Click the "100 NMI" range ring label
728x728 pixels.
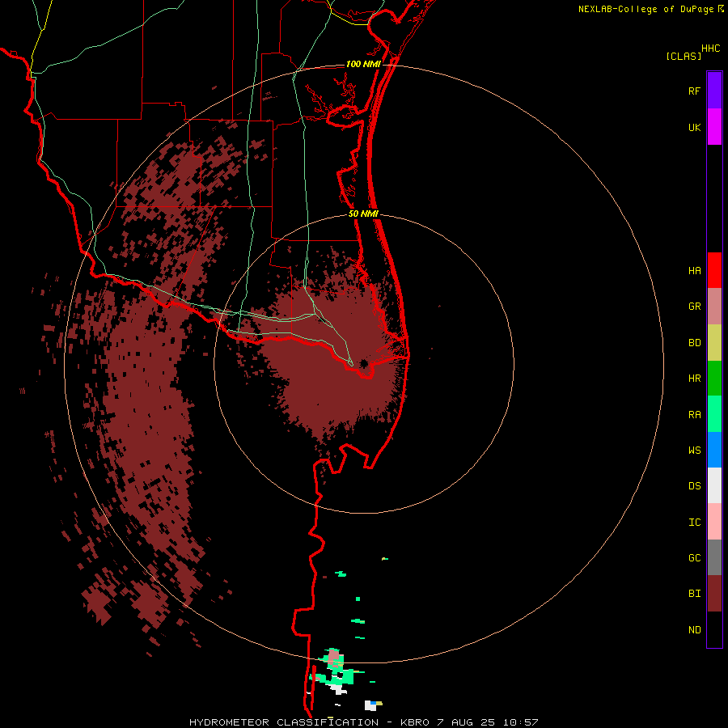(363, 64)
